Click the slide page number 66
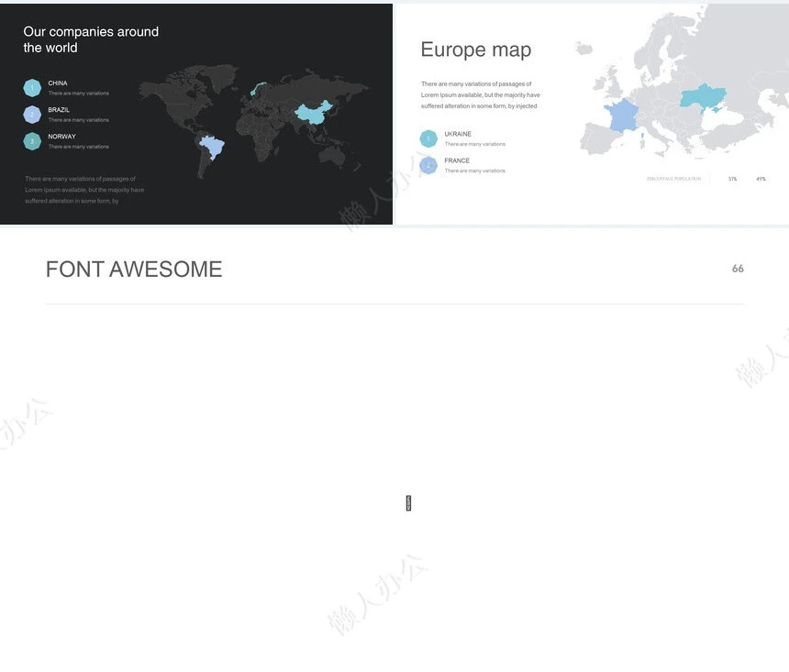The width and height of the screenshot is (789, 672). coord(738,269)
